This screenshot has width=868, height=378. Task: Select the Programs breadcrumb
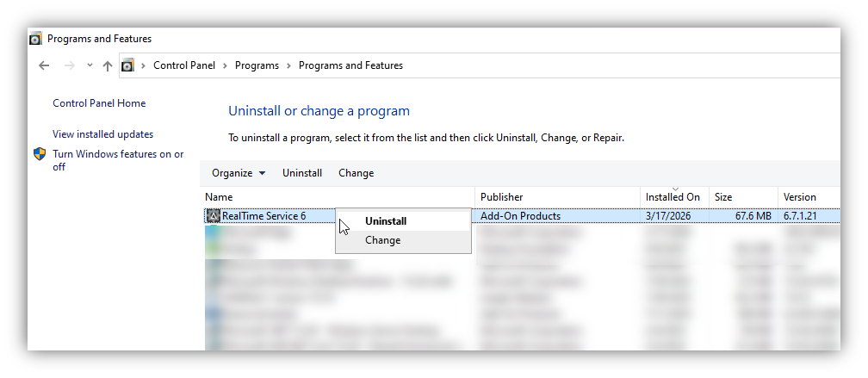257,65
